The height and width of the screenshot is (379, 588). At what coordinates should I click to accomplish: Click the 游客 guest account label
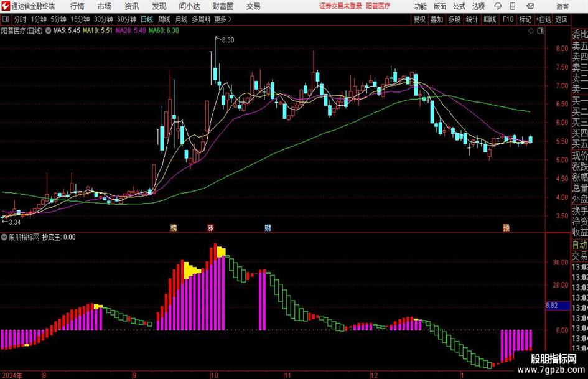click(562, 6)
